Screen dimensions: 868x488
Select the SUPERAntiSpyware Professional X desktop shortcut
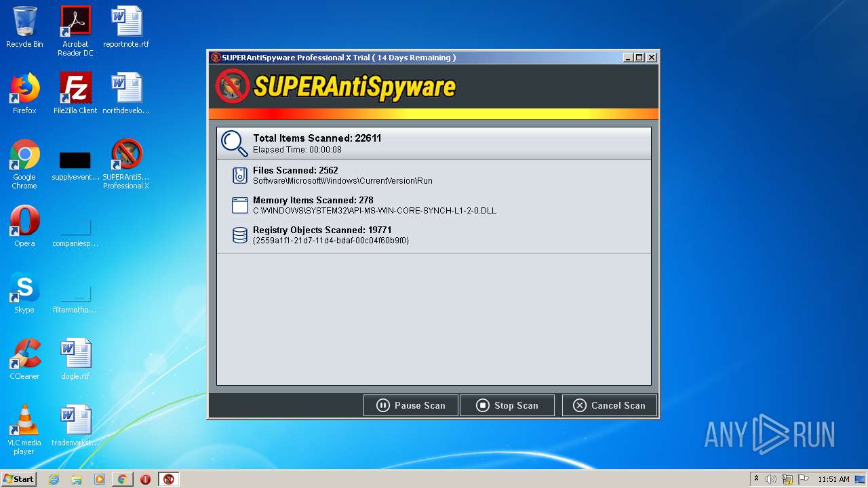coord(126,164)
